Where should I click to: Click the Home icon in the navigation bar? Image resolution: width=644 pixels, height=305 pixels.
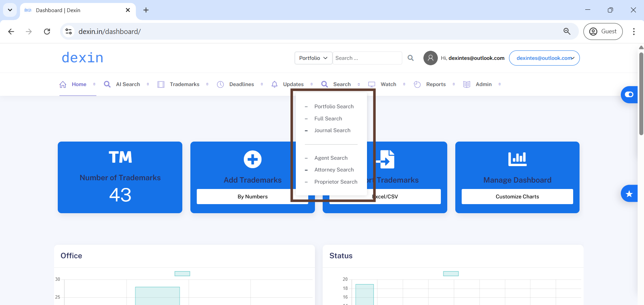point(63,84)
